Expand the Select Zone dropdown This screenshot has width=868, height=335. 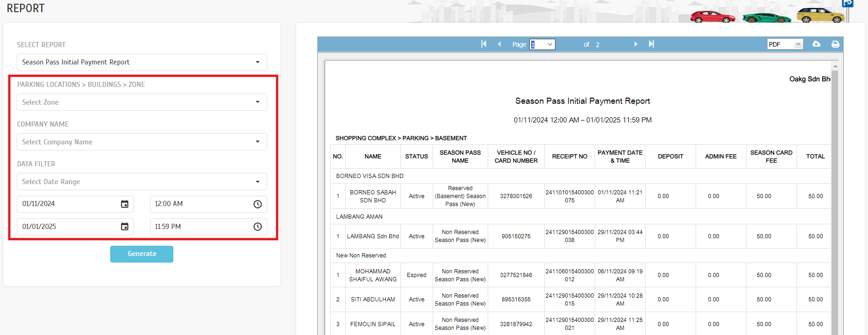[142, 102]
